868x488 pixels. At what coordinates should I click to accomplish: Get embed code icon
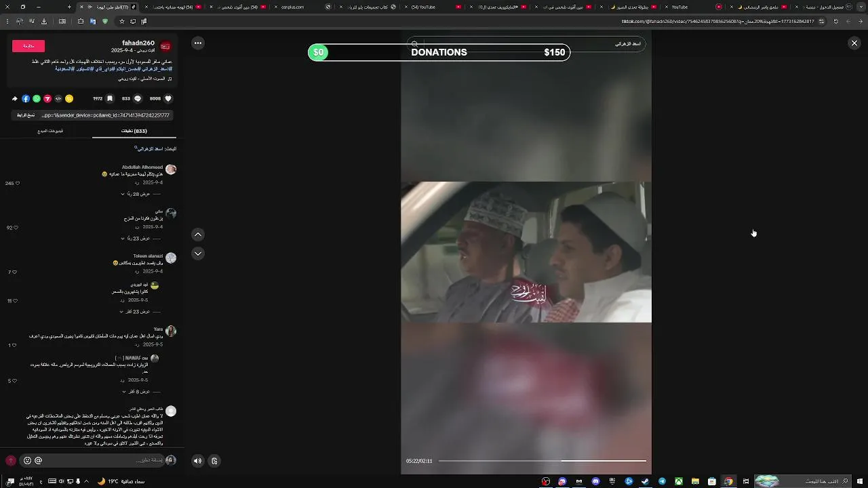pyautogui.click(x=58, y=98)
